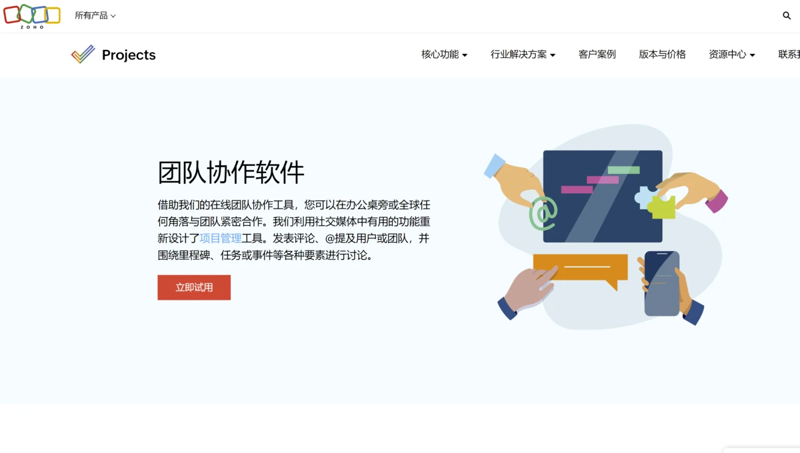800x453 pixels.
Task: Expand the 资源中心 menu
Action: (x=731, y=54)
